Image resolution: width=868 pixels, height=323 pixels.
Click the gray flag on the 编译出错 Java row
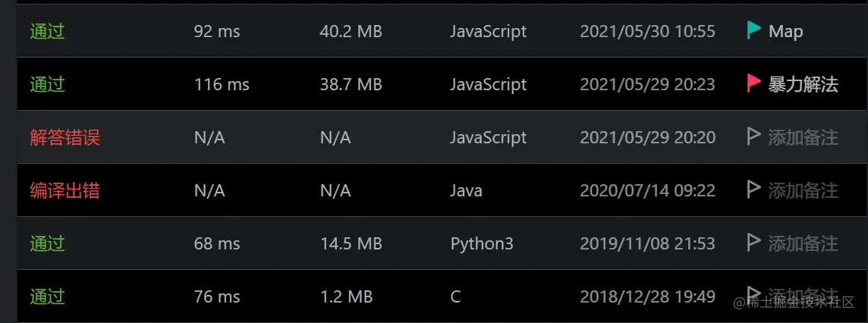(754, 190)
